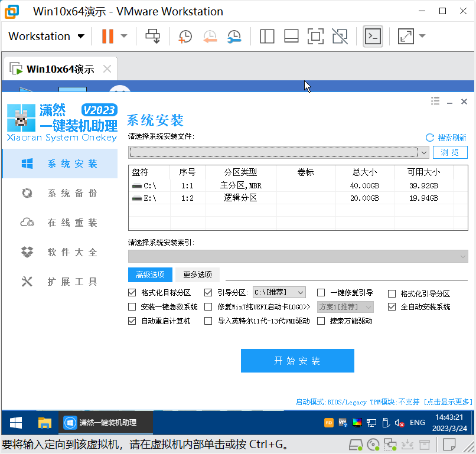476x454 pixels.
Task: Open the Workstation dropdown menu
Action: [x=47, y=37]
